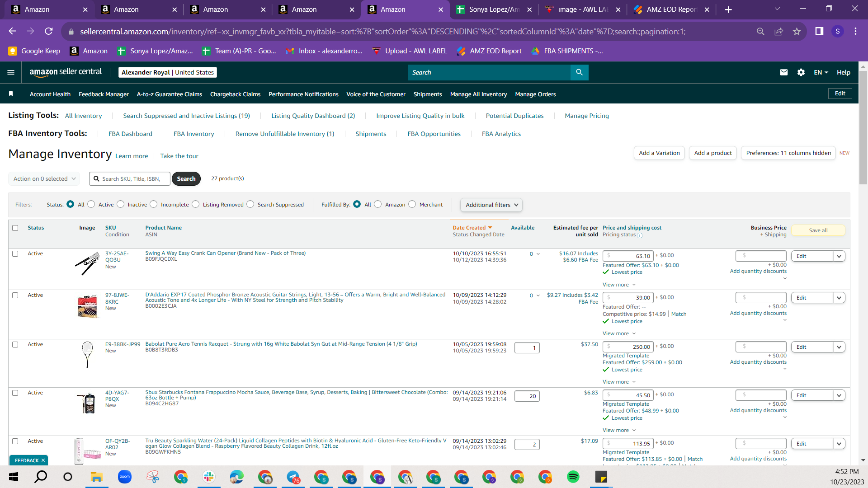This screenshot has width=868, height=488.
Task: Switch to the Sonya Lopez/Am browser tab
Action: click(x=494, y=9)
